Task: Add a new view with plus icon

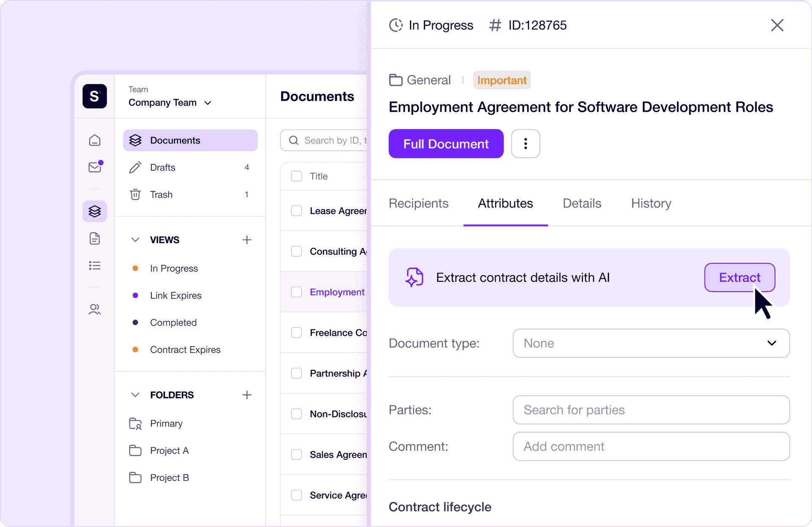Action: (247, 240)
